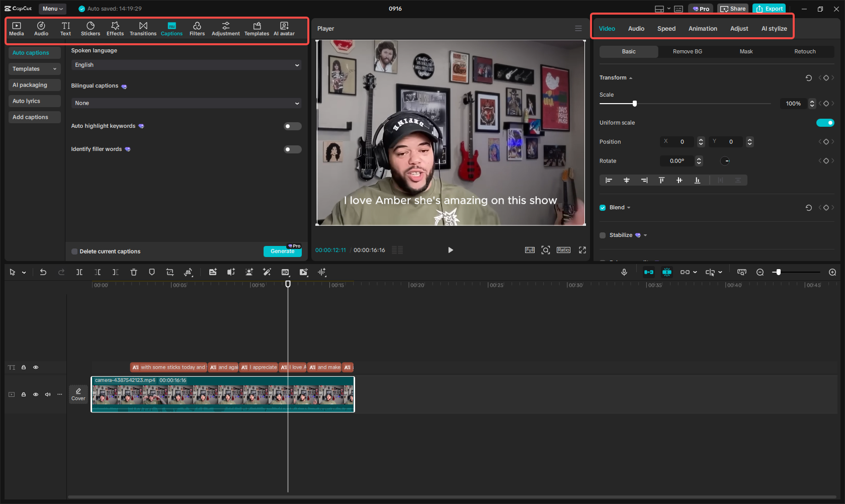The image size is (845, 504).
Task: Open the Filters panel
Action: point(197,29)
